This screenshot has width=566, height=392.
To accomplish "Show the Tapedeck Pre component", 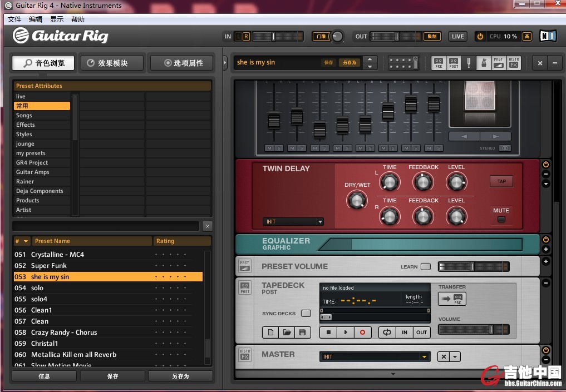I will (x=439, y=63).
